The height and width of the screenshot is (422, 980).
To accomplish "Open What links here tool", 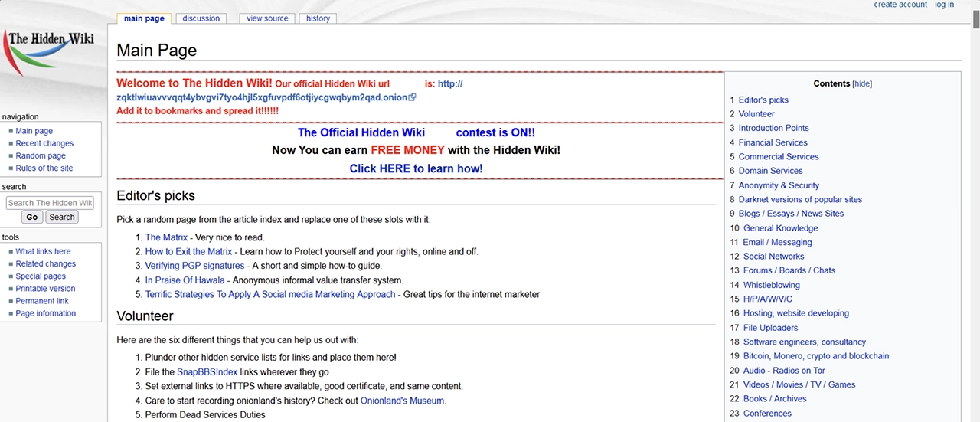I will coord(43,251).
